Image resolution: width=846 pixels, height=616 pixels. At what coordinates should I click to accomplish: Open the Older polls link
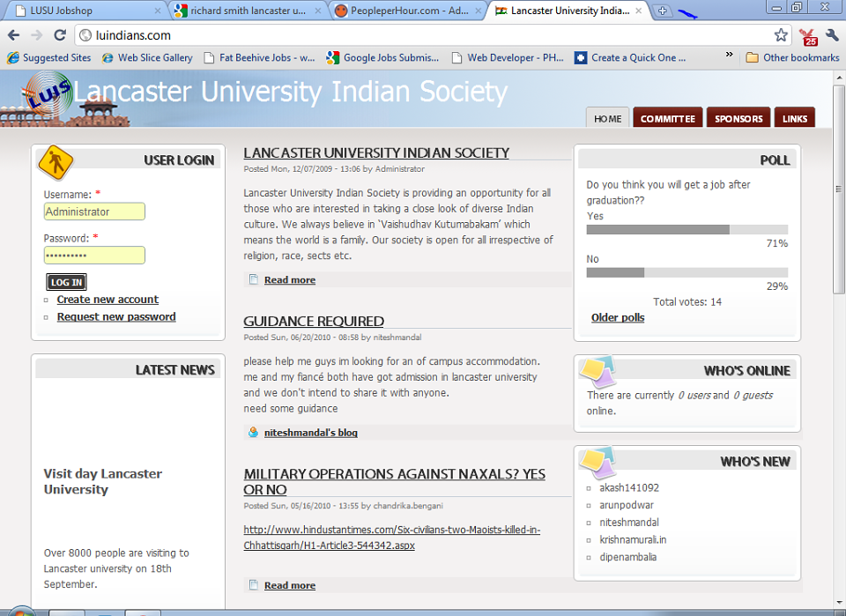pos(618,317)
